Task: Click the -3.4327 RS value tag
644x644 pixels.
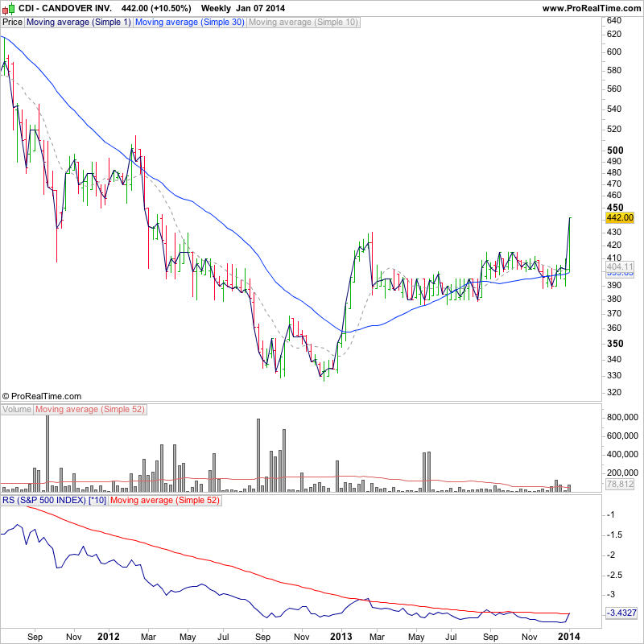Action: [x=621, y=613]
